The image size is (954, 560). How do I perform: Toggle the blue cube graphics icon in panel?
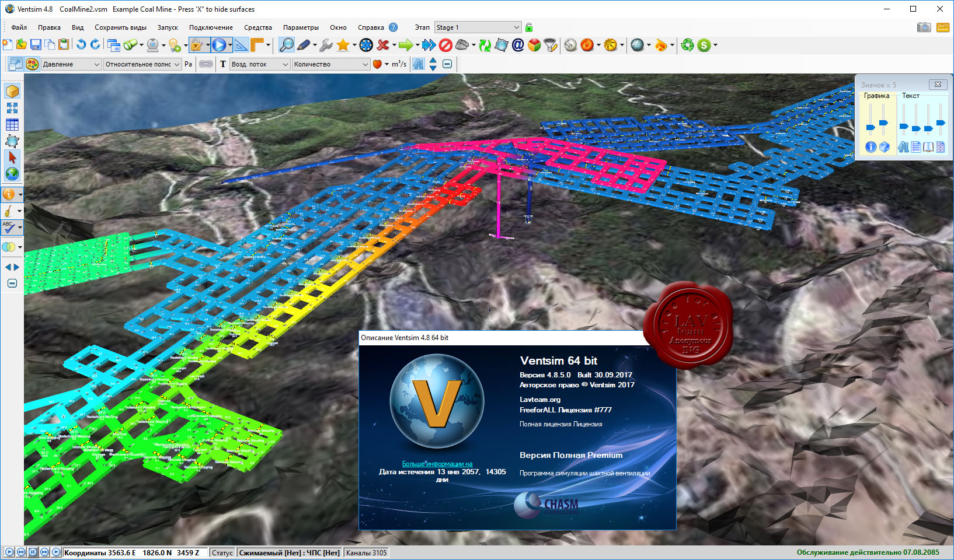[885, 147]
